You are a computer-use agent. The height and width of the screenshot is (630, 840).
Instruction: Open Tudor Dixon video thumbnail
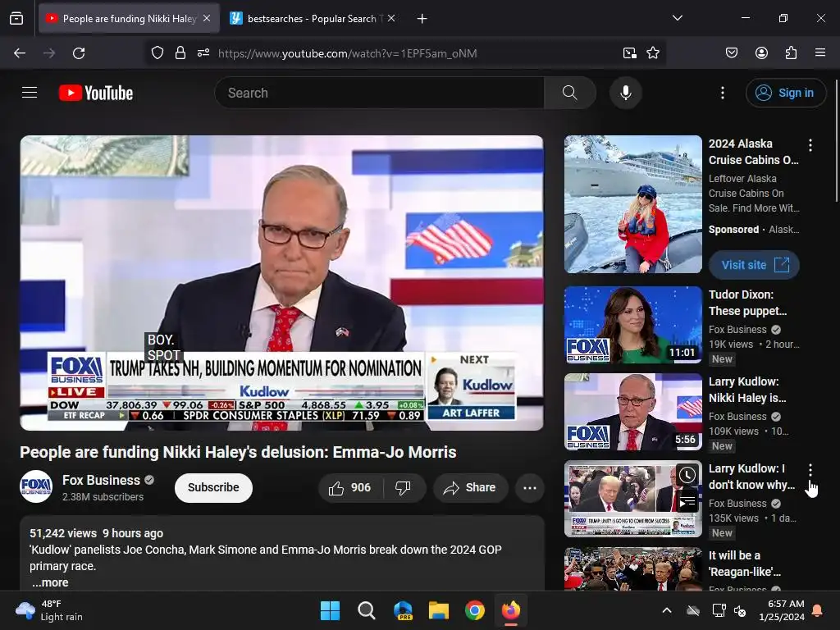[x=633, y=325]
